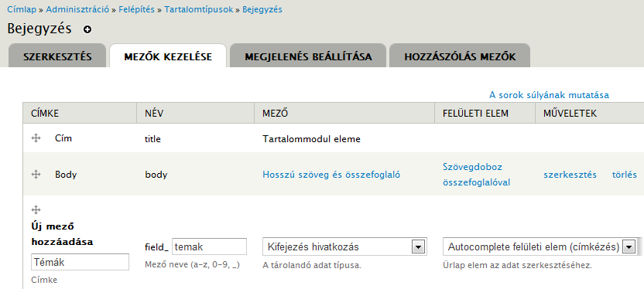644x289 pixels.
Task: Go to the Címlap breadcrumb link
Action: tap(22, 9)
